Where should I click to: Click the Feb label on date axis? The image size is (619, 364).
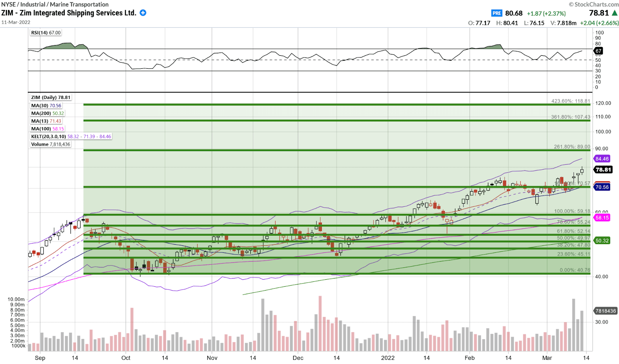point(469,358)
